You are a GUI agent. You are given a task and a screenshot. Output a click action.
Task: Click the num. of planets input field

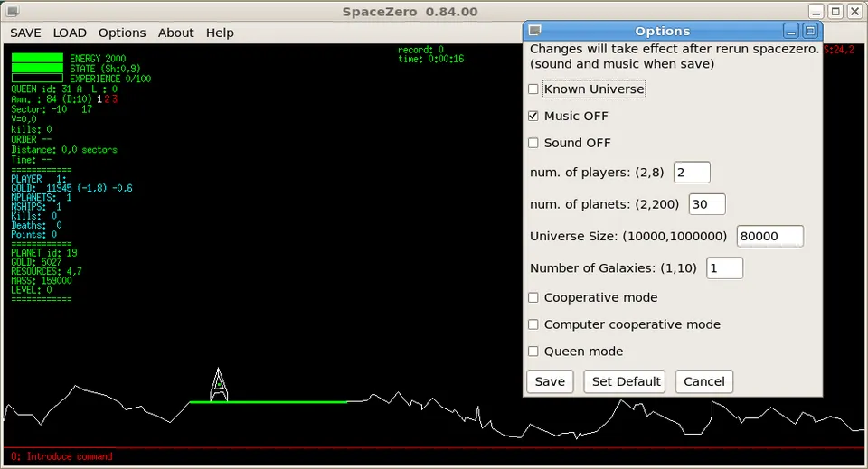tap(707, 204)
